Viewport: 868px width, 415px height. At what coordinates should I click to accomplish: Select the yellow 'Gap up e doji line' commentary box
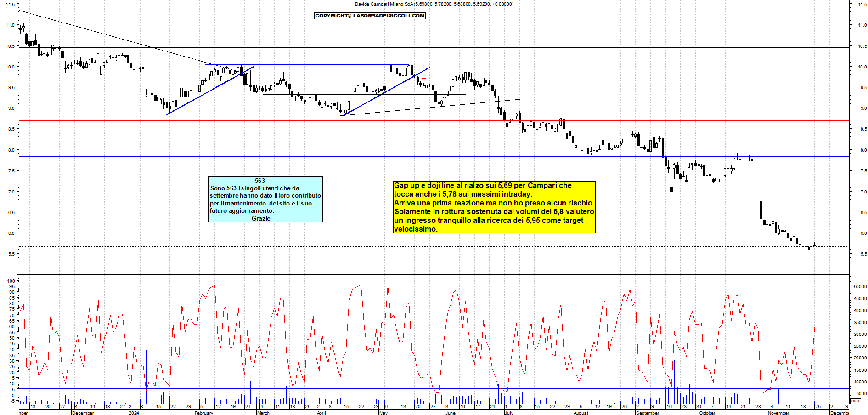click(494, 207)
